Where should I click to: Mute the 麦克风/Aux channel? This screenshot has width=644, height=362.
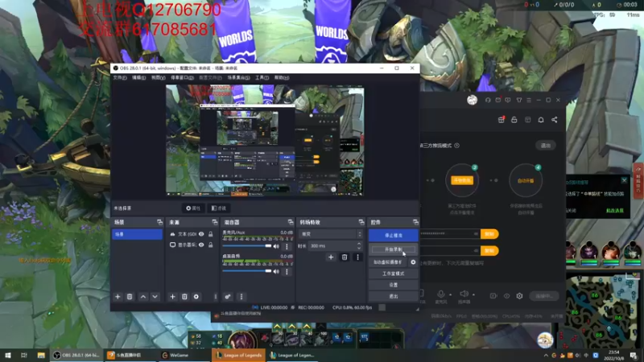(x=276, y=246)
